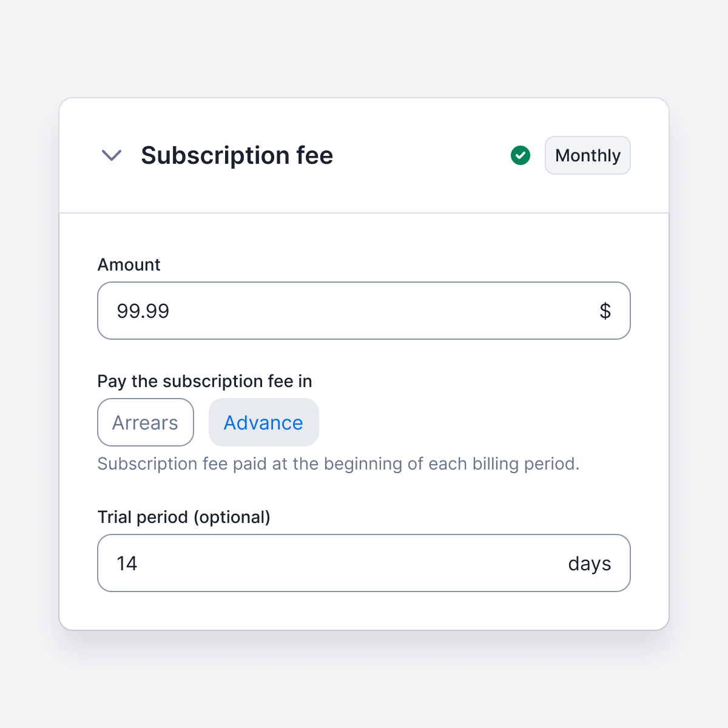Click the 99.99 value in Amount

click(143, 311)
